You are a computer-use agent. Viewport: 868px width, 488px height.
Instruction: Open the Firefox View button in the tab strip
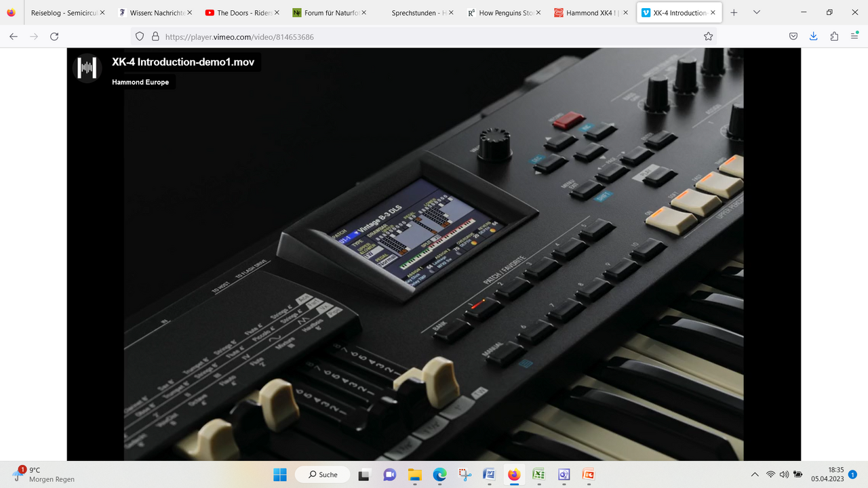click(x=11, y=12)
